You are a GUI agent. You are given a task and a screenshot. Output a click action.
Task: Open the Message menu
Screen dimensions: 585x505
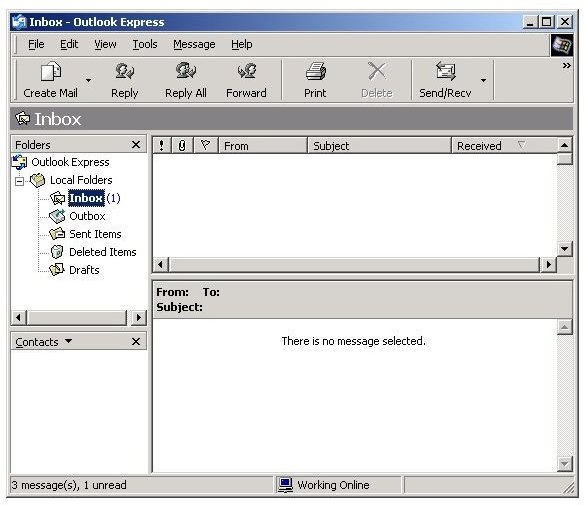point(194,44)
